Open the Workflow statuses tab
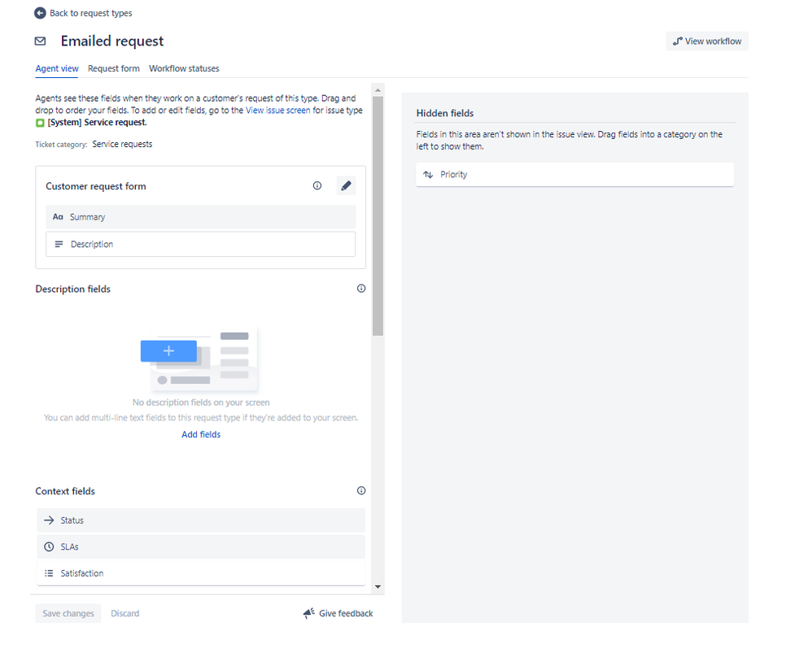Screen dimensions: 812x648 [x=184, y=68]
